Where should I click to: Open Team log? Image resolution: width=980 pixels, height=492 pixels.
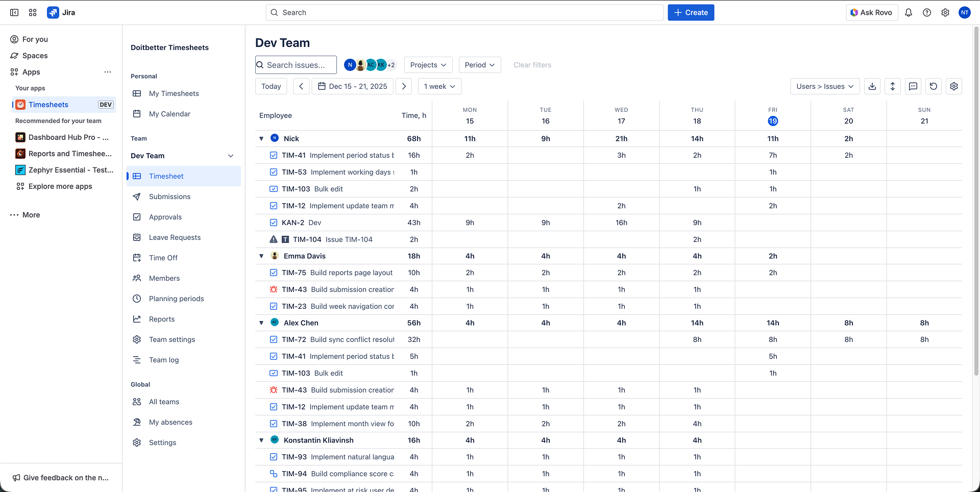[x=183, y=360]
